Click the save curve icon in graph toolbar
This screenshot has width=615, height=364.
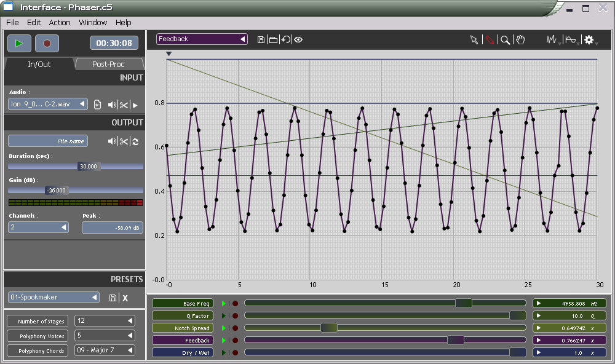(x=261, y=39)
